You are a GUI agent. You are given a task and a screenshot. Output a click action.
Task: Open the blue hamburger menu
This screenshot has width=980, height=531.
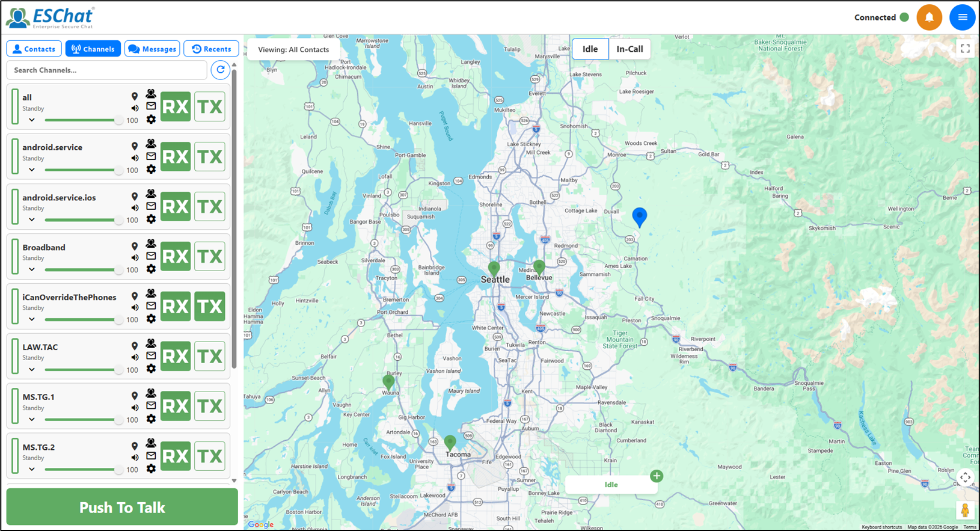[x=962, y=17]
